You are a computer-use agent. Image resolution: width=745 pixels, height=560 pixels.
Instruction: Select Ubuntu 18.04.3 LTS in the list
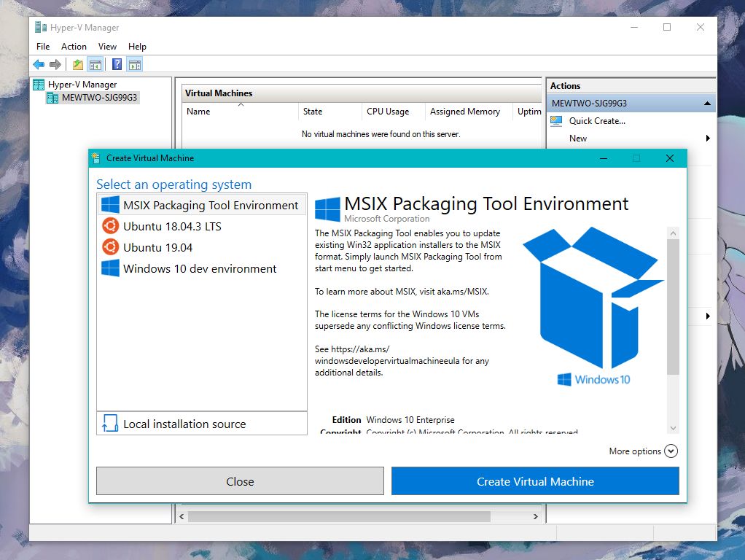[202, 226]
